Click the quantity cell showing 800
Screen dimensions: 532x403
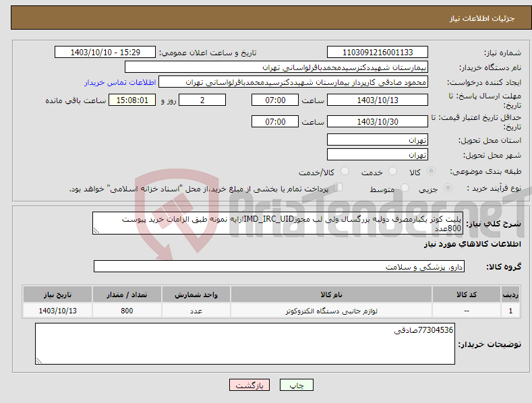click(127, 311)
